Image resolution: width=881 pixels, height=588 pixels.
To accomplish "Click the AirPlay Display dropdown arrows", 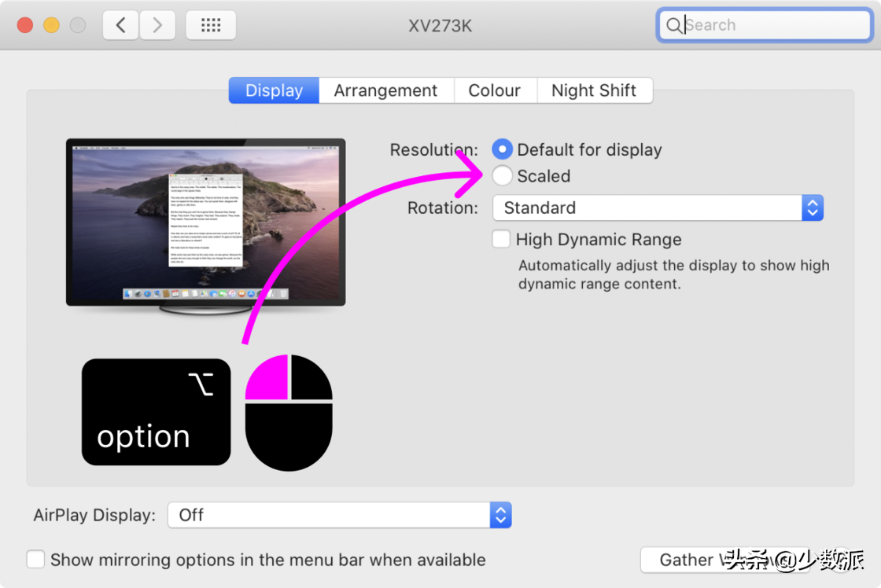I will coord(500,515).
